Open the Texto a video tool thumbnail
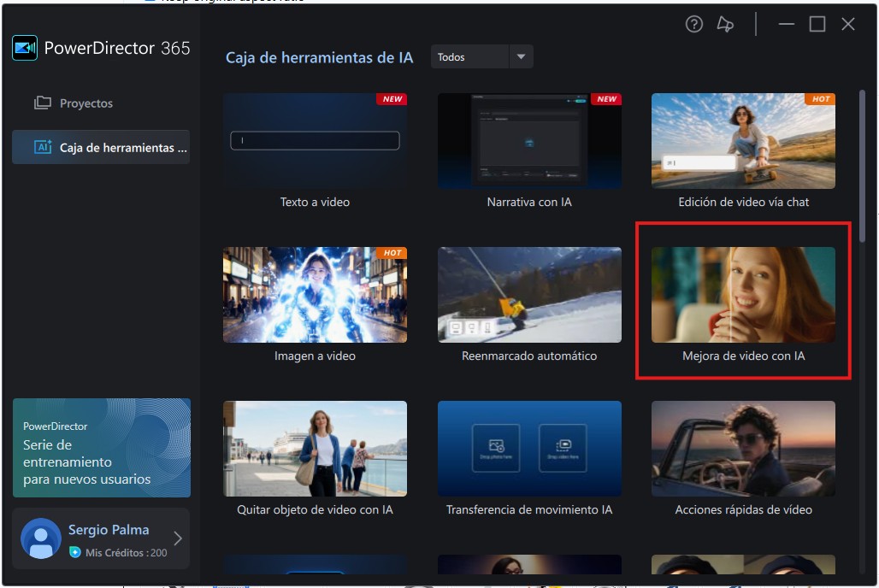This screenshot has height=588, width=879. [315, 141]
